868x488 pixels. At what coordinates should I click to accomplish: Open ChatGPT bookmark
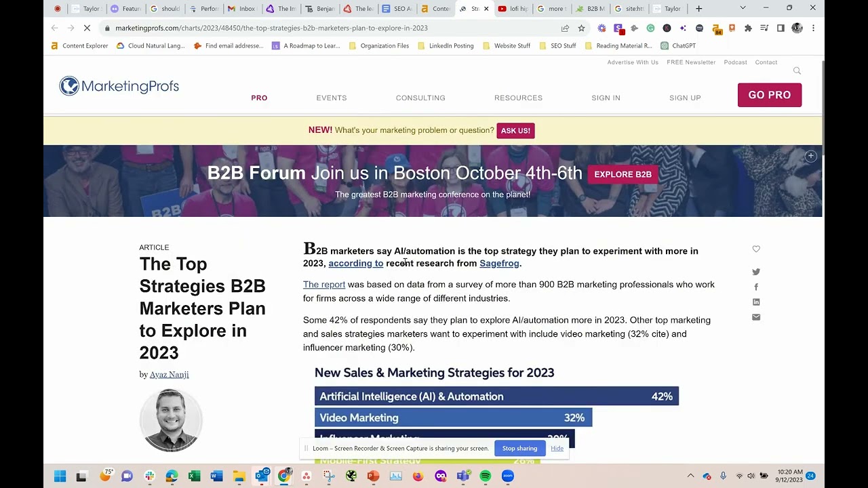point(678,46)
